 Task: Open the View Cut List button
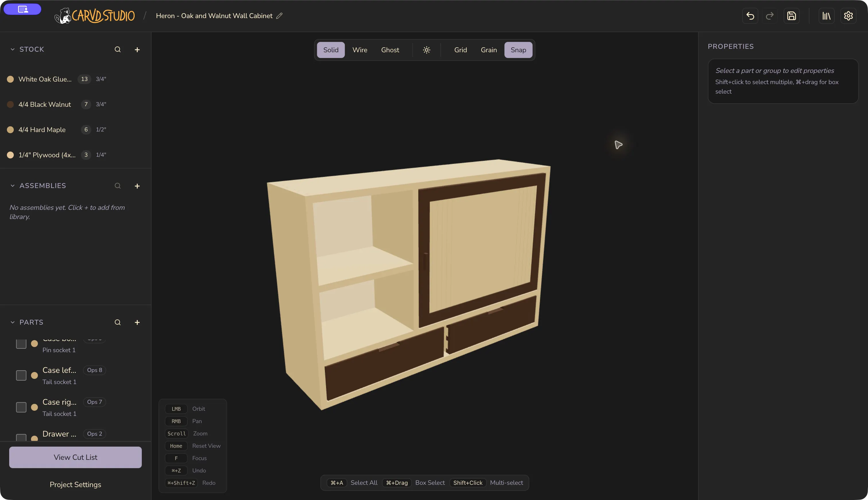tap(75, 457)
